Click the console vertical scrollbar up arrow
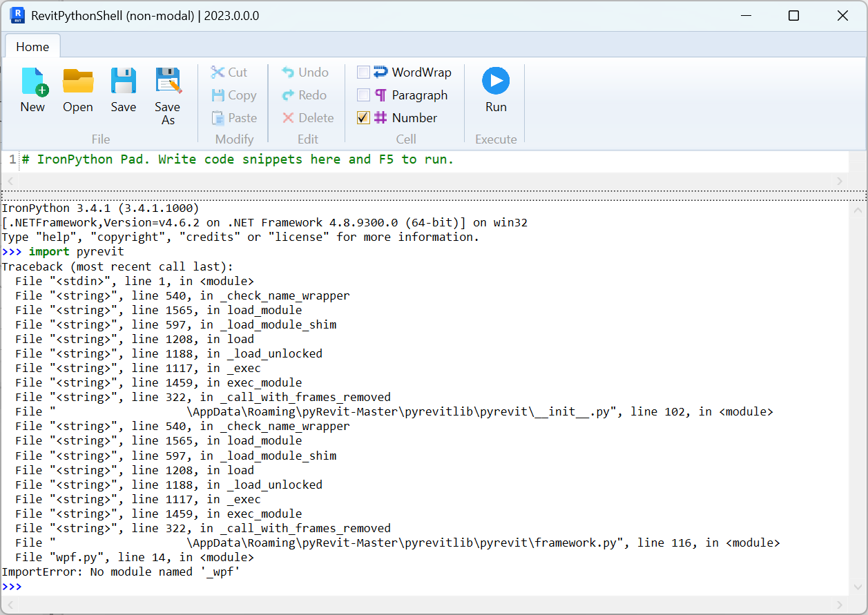 click(857, 210)
